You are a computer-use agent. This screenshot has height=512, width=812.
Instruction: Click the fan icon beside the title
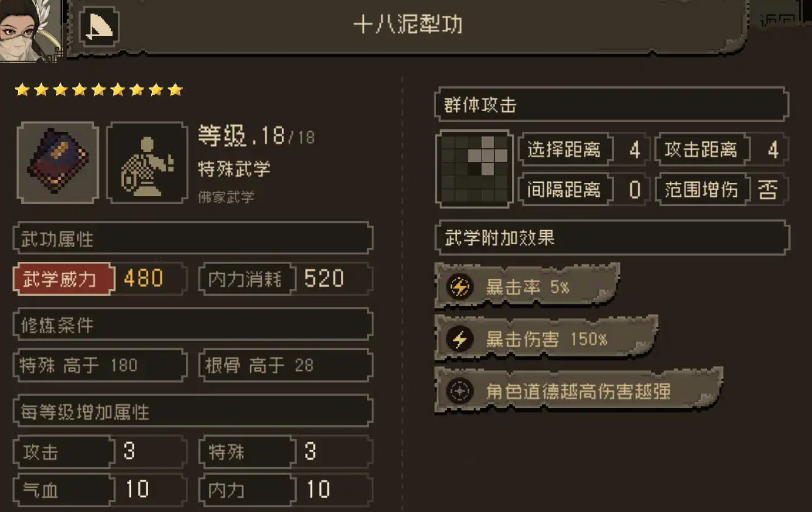point(98,27)
